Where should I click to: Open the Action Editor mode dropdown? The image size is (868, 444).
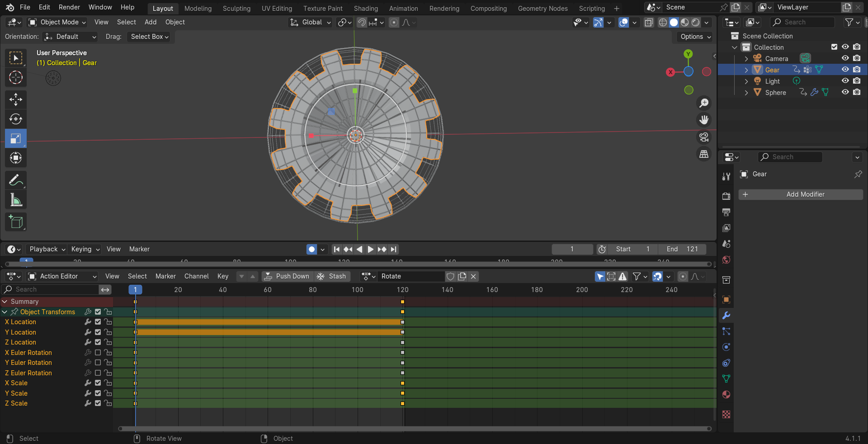click(x=62, y=276)
